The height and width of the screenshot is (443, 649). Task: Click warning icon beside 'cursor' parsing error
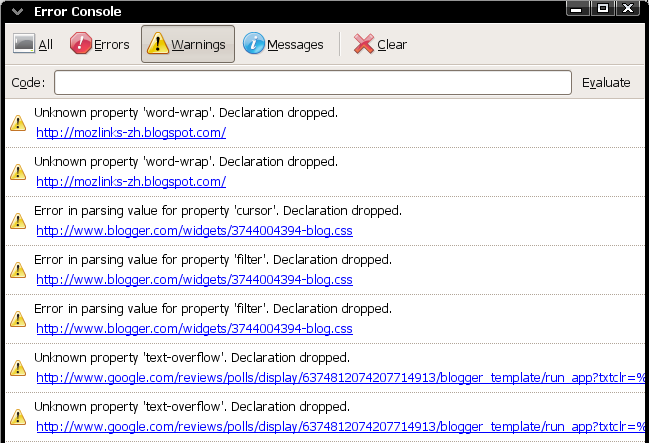click(x=18, y=221)
